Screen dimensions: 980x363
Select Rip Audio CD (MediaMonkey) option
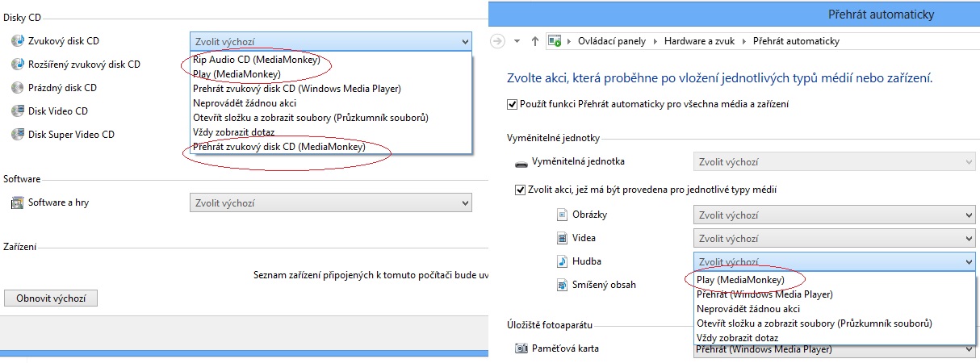(257, 60)
